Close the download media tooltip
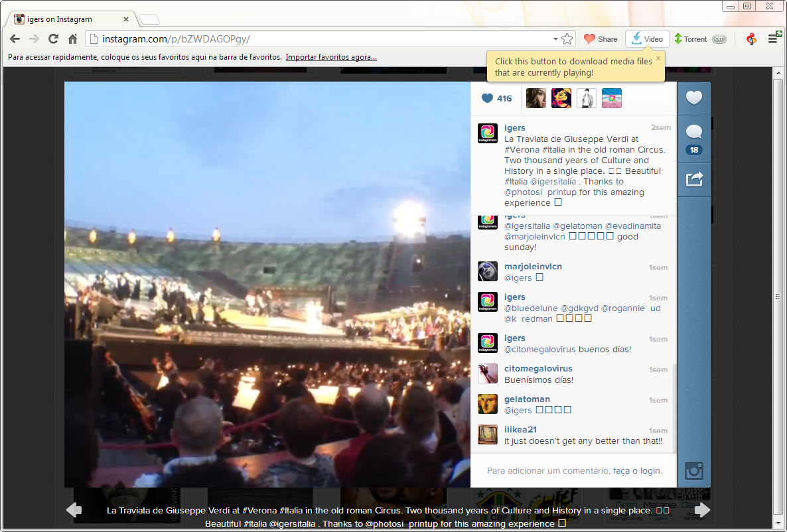The width and height of the screenshot is (787, 532). pos(658,58)
